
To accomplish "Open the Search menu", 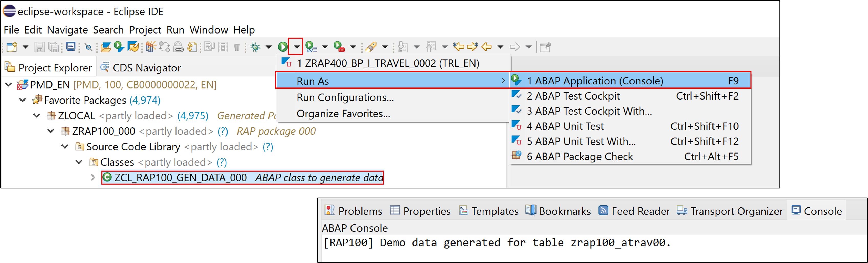I will (x=109, y=30).
